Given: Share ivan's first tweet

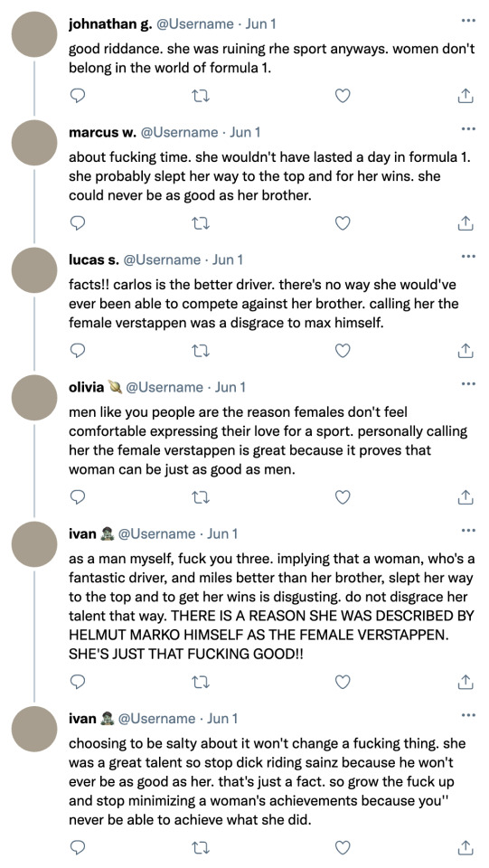Looking at the screenshot, I should [x=465, y=681].
